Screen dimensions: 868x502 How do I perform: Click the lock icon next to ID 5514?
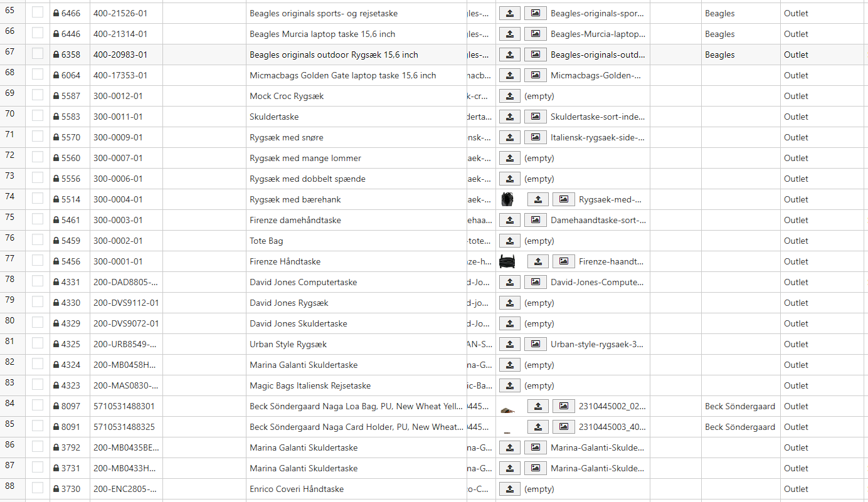(x=56, y=199)
